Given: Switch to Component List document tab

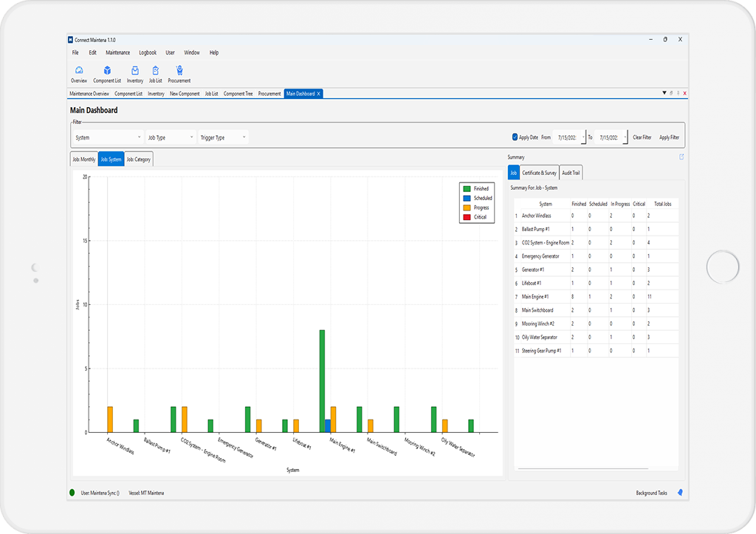Looking at the screenshot, I should point(128,94).
